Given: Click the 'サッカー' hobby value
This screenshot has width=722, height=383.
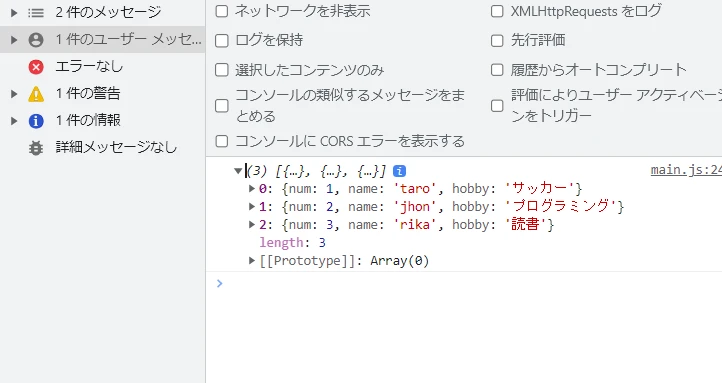Looking at the screenshot, I should point(540,188).
